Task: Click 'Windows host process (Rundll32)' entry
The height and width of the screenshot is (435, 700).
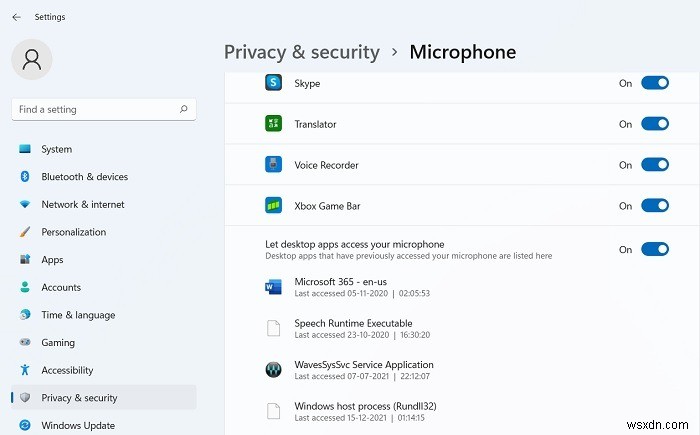Action: coord(365,406)
